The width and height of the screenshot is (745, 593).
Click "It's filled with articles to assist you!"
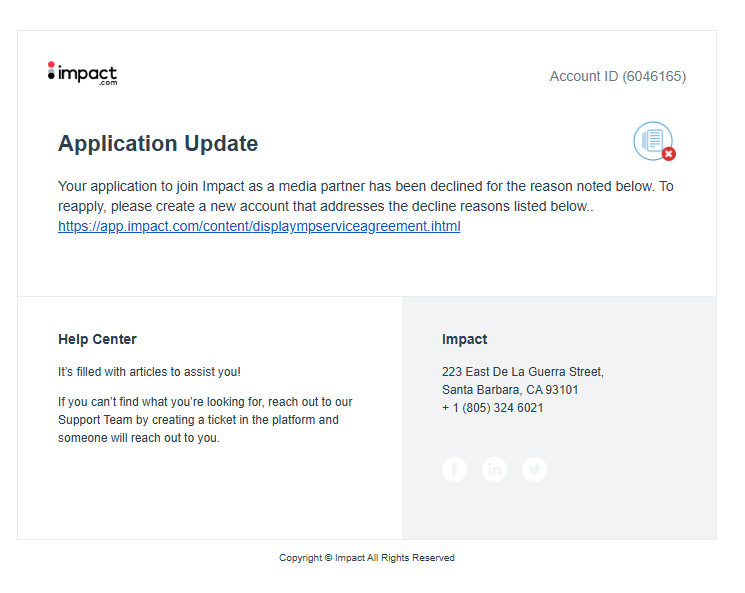149,372
